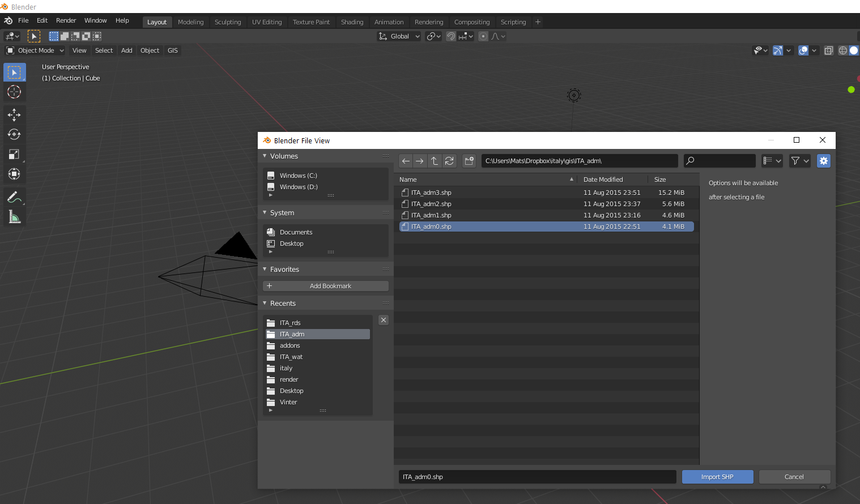860x504 pixels.
Task: Activate the Rotate tool
Action: (x=14, y=134)
